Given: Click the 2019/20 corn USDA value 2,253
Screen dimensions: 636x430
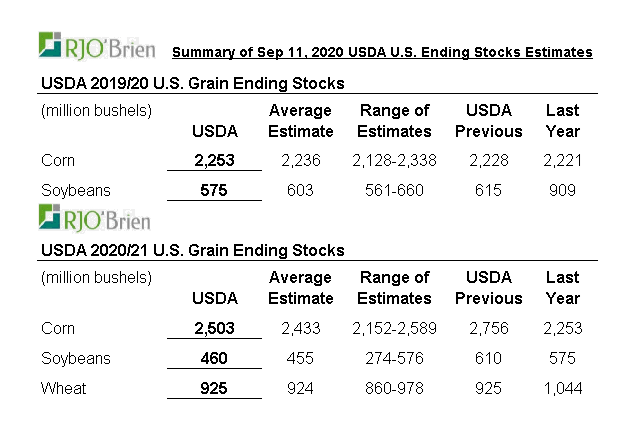Looking at the screenshot, I should [x=215, y=159].
